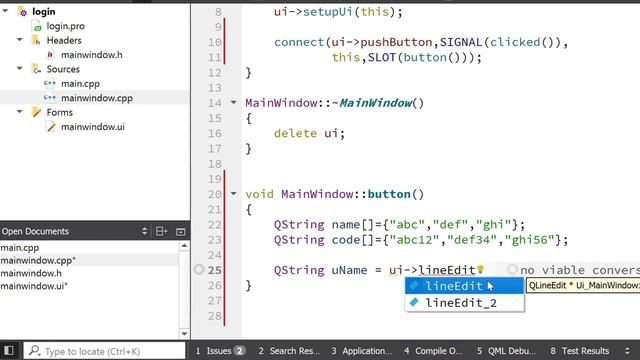This screenshot has height=360, width=640.
Task: Open the Open Documents sort dropdown
Action: point(144,231)
